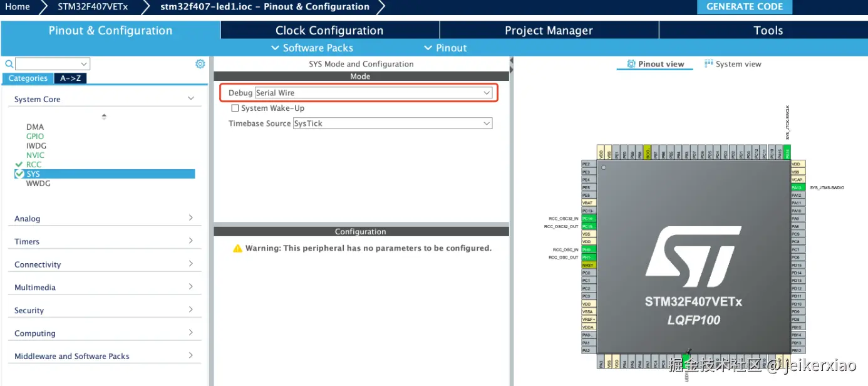Viewport: 868px width, 386px height.
Task: Select GPIO in System Core list
Action: (35, 137)
